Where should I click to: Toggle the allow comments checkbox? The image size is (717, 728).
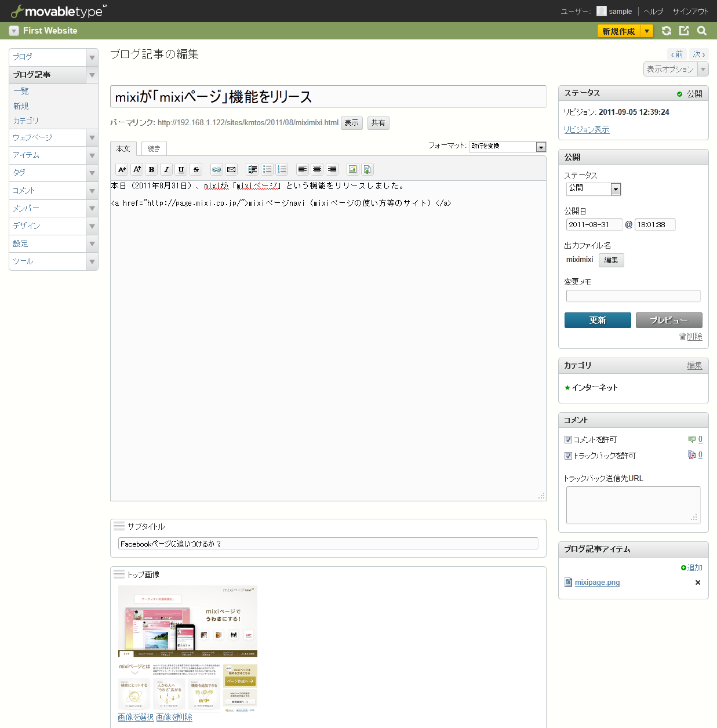click(x=568, y=440)
